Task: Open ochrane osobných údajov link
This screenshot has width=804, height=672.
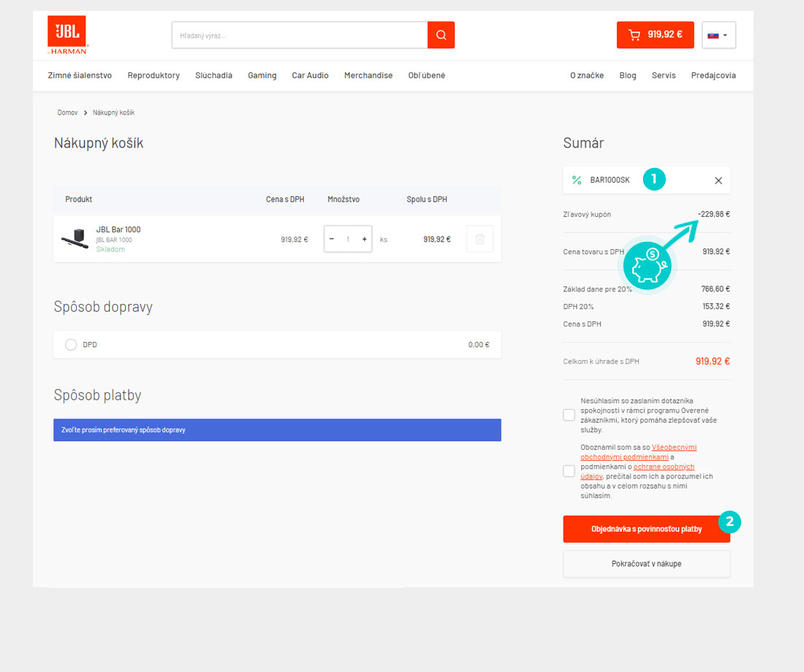Action: 638,472
